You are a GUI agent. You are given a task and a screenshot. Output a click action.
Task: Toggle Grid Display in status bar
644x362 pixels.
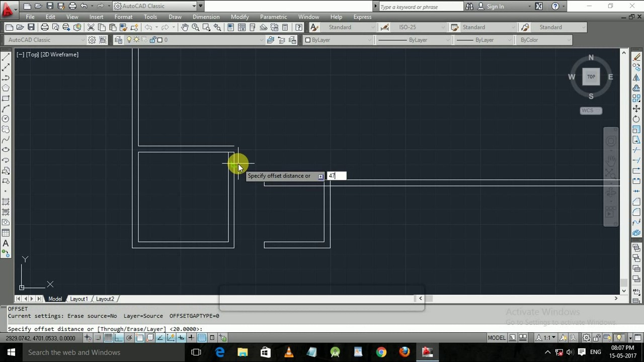pyautogui.click(x=108, y=338)
